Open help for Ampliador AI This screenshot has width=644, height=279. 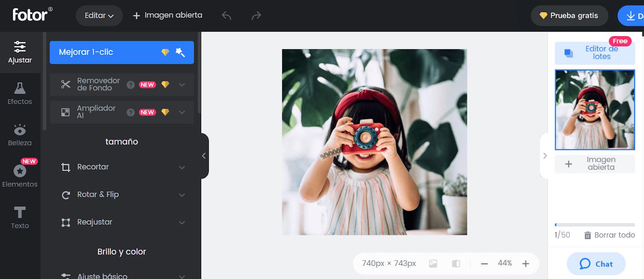pyautogui.click(x=130, y=112)
